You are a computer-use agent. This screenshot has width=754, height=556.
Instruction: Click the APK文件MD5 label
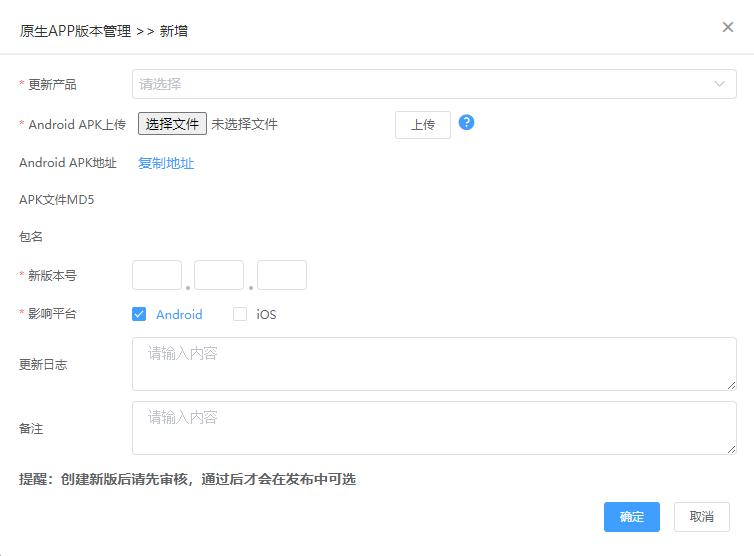click(57, 200)
